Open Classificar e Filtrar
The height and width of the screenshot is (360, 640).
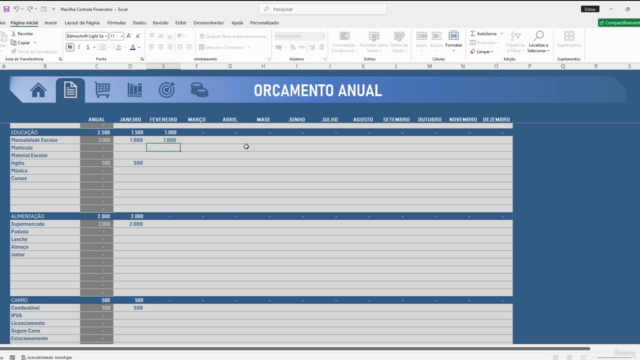(516, 42)
